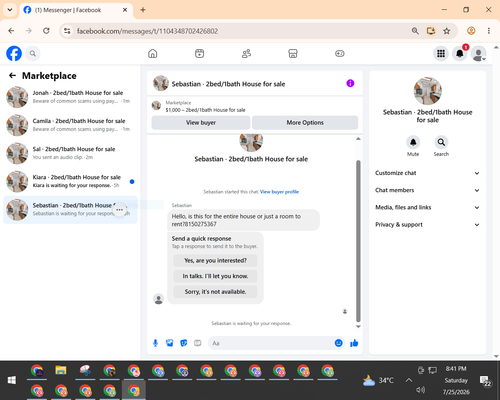The width and height of the screenshot is (500, 400).
Task: Open the Windows Start menu
Action: [x=12, y=380]
